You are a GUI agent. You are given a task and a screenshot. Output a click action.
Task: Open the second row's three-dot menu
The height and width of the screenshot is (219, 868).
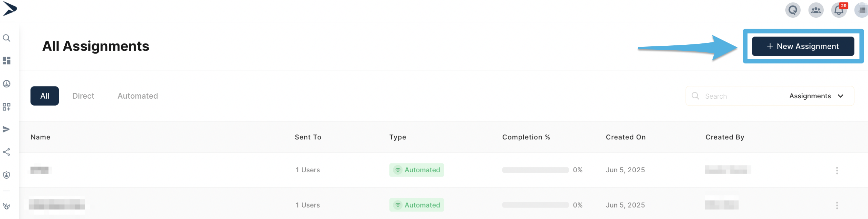[837, 206]
